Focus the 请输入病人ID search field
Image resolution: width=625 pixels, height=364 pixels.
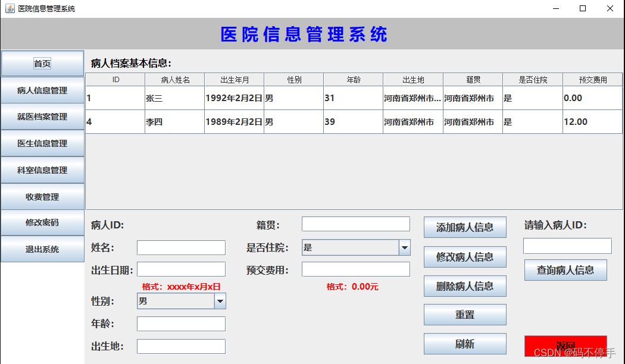pos(567,246)
